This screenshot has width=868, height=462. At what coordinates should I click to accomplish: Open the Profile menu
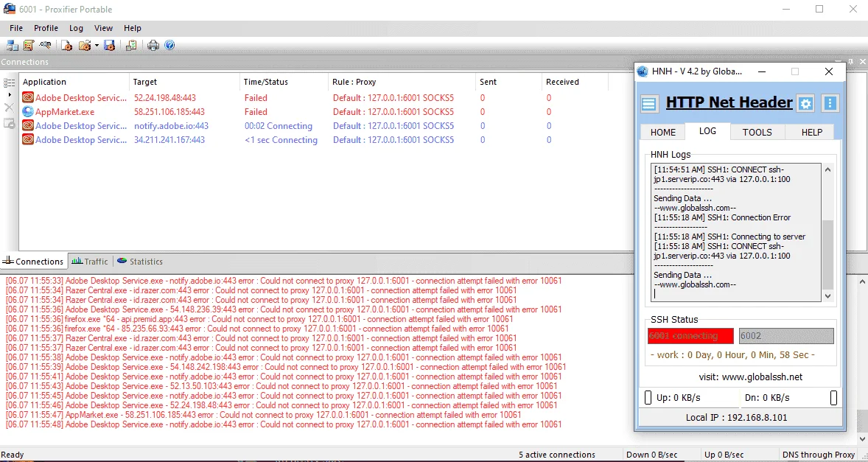[46, 28]
